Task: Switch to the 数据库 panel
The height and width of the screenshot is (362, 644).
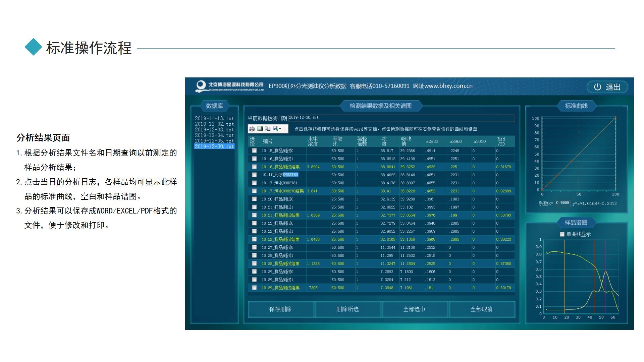Action: (x=214, y=106)
